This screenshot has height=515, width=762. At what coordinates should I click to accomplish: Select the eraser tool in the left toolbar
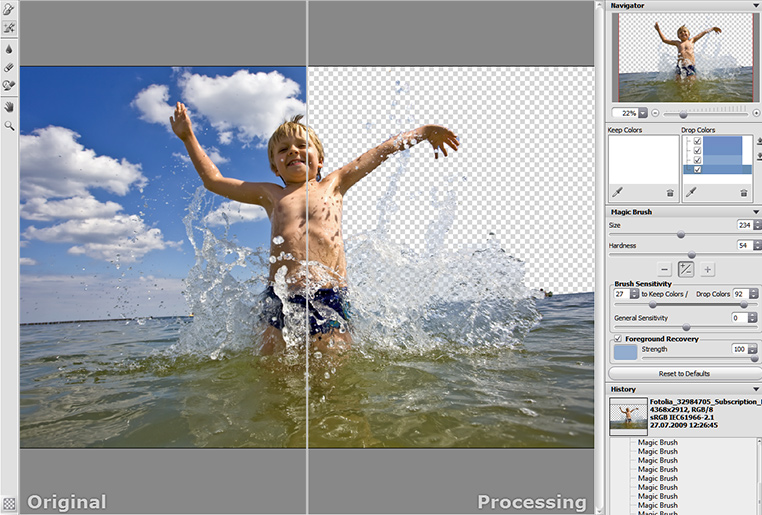click(x=9, y=68)
